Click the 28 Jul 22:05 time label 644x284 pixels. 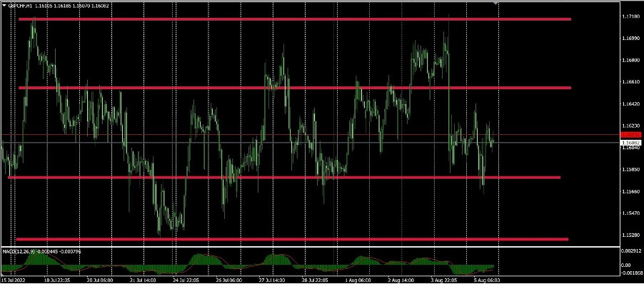315,280
